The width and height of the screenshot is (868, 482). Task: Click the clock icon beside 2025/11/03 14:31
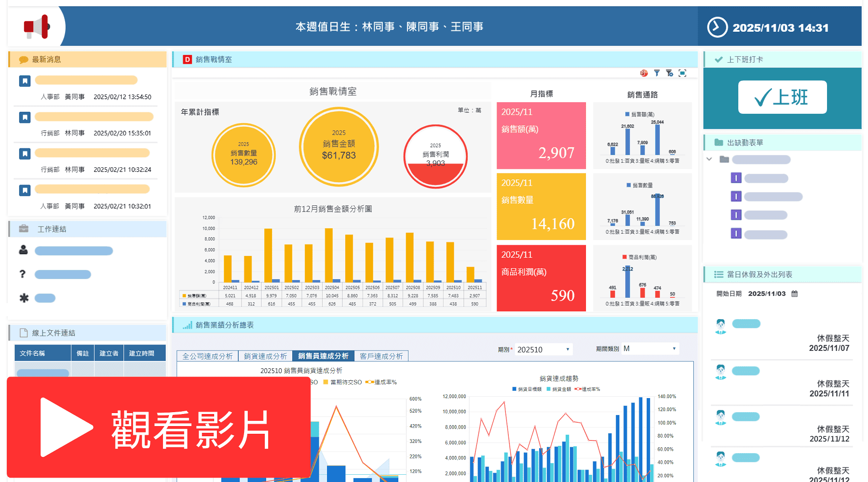click(x=717, y=27)
